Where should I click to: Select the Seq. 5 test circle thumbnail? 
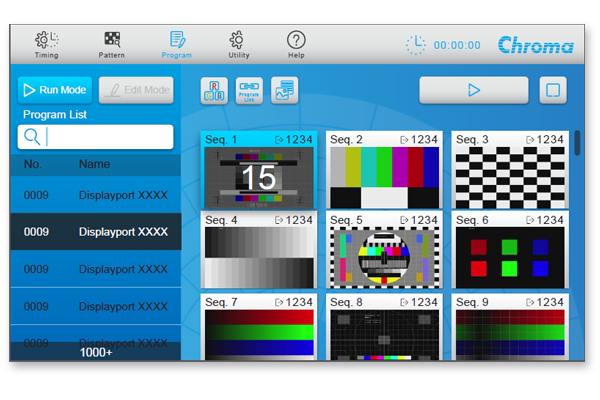point(384,250)
